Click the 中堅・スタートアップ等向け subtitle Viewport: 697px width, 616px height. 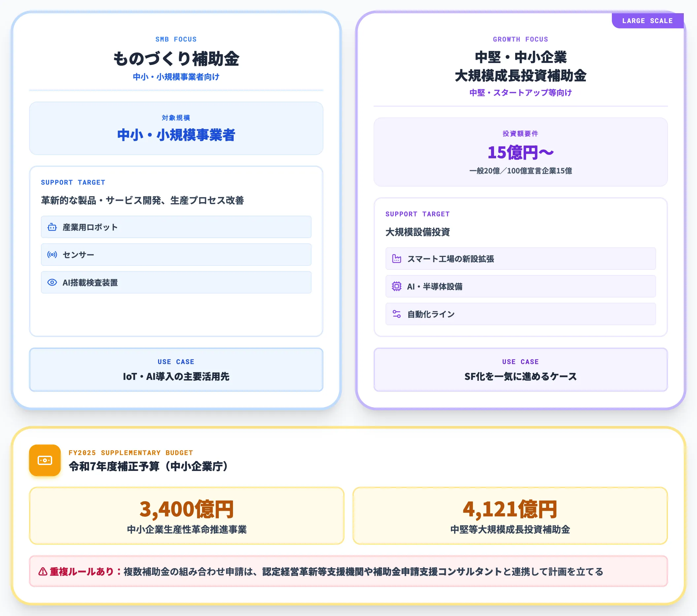pos(520,93)
